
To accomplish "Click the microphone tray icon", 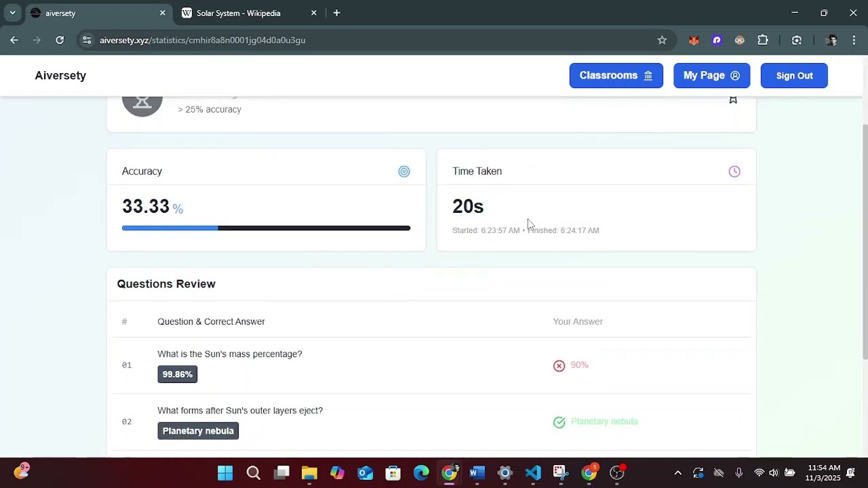I will [738, 472].
